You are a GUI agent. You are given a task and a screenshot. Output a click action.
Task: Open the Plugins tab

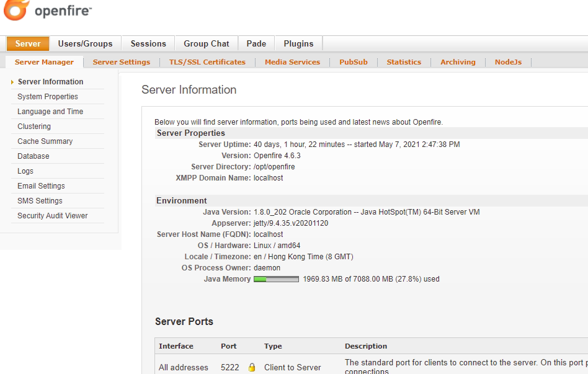(298, 43)
